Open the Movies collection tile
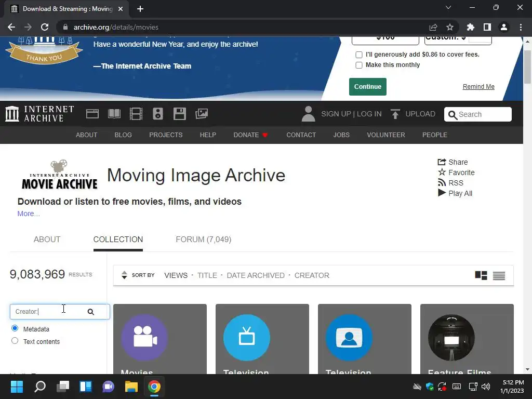Image resolution: width=532 pixels, height=399 pixels. coord(160,339)
